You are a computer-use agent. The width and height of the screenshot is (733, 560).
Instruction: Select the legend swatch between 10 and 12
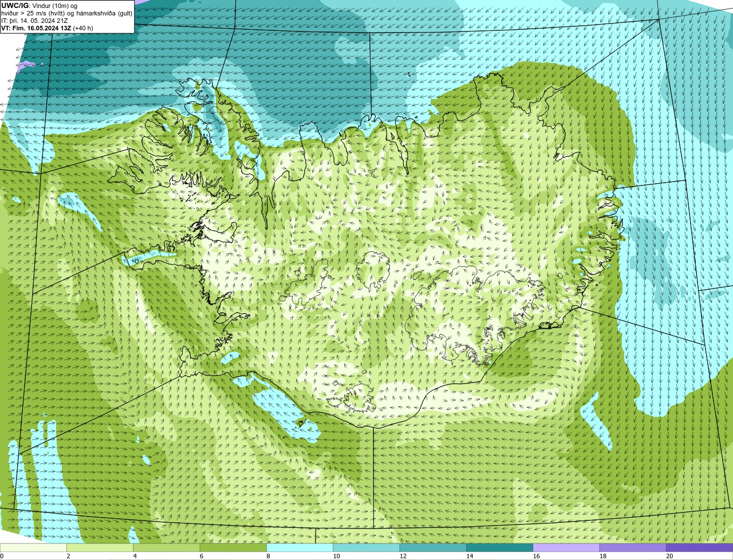366,548
